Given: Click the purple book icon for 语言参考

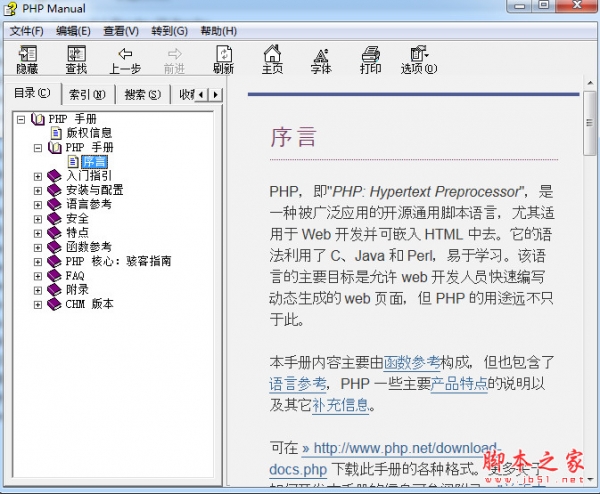Looking at the screenshot, I should pos(54,204).
